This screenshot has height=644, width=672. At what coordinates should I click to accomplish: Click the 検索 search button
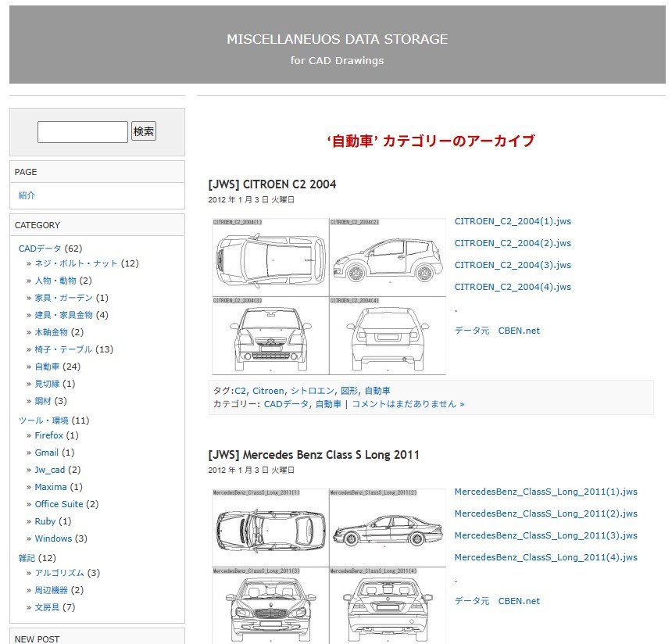point(144,131)
